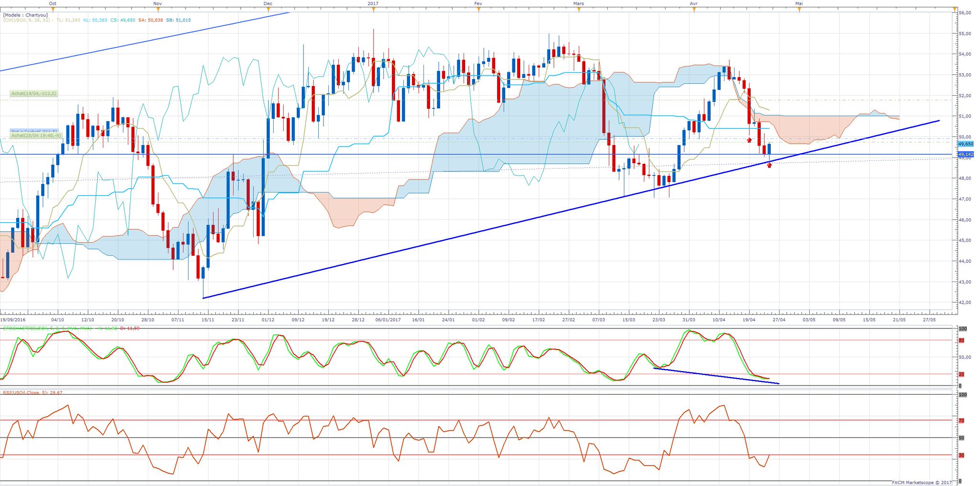Screen dimensions: 980x486
Task: Click the 80 level on the stochastic scale
Action: 961,340
